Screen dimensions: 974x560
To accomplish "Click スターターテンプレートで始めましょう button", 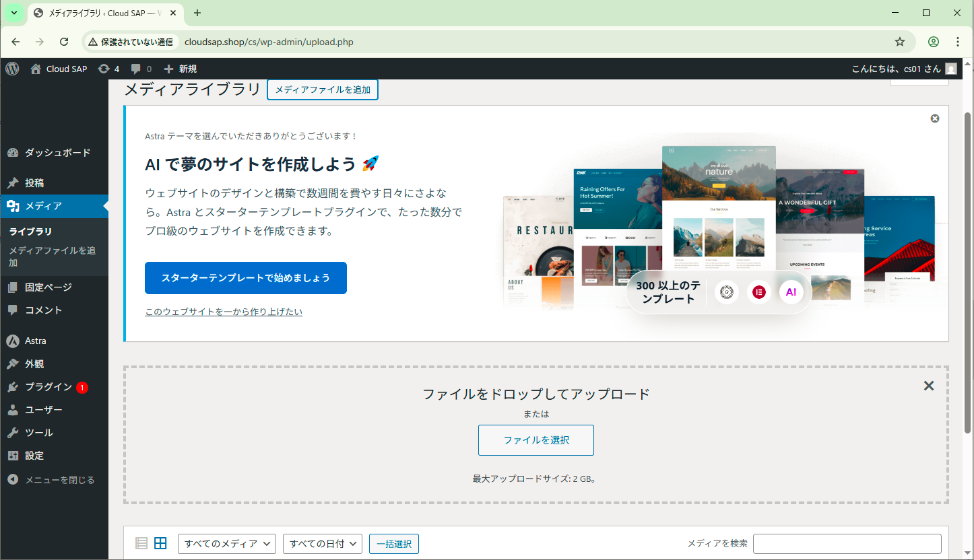I will pyautogui.click(x=246, y=278).
